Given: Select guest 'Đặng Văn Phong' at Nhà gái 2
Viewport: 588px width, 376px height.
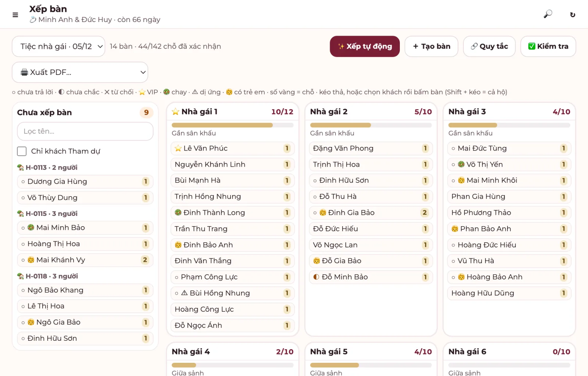Looking at the screenshot, I should pyautogui.click(x=371, y=148).
